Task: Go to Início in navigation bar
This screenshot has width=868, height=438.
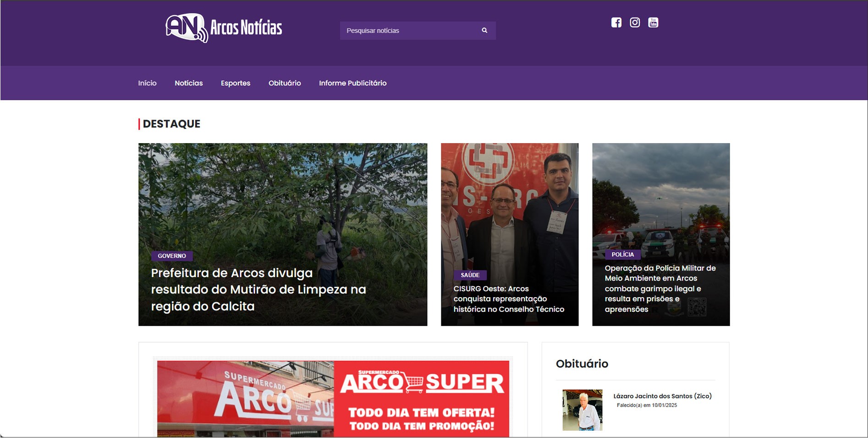Action: point(147,83)
